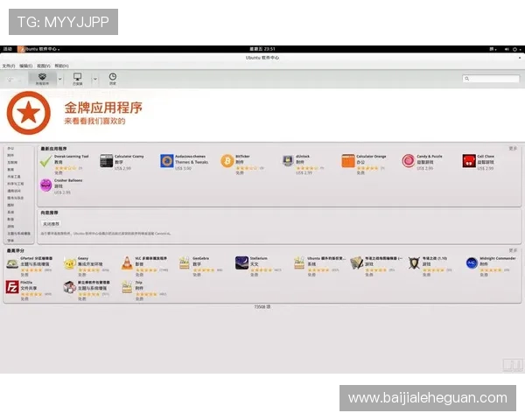The height and width of the screenshot is (420, 525).
Task: Open the Installed software view monitor icon
Action: (77, 79)
